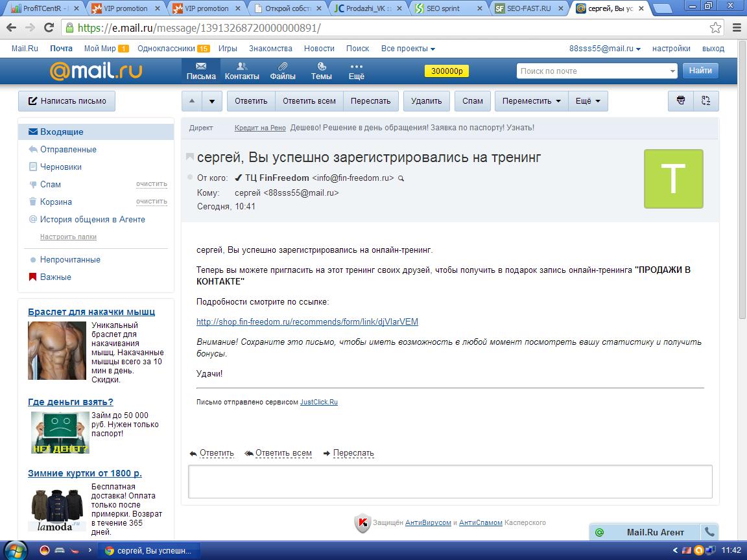The height and width of the screenshot is (560, 747).
Task: Click the Mail.Ru Agent phone icon
Action: pos(709,532)
